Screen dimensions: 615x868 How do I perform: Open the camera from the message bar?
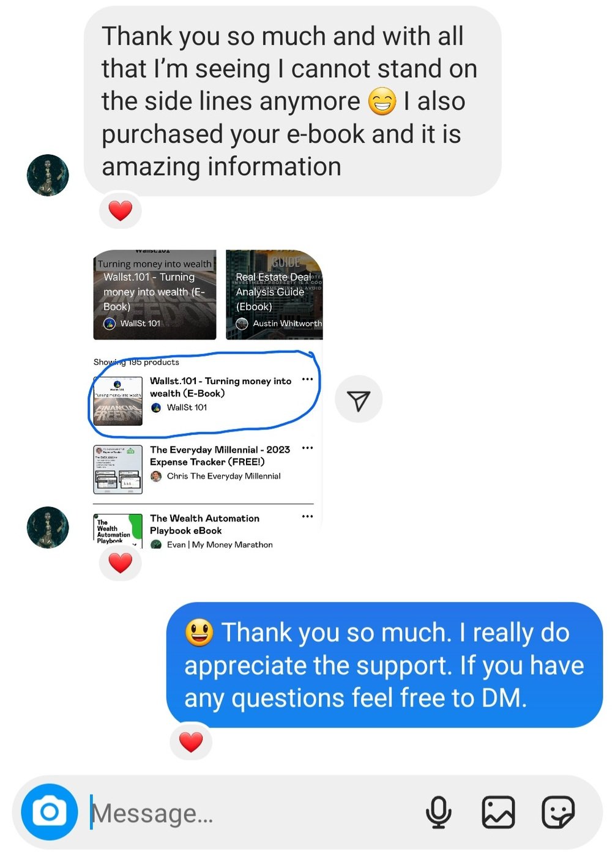point(50,812)
